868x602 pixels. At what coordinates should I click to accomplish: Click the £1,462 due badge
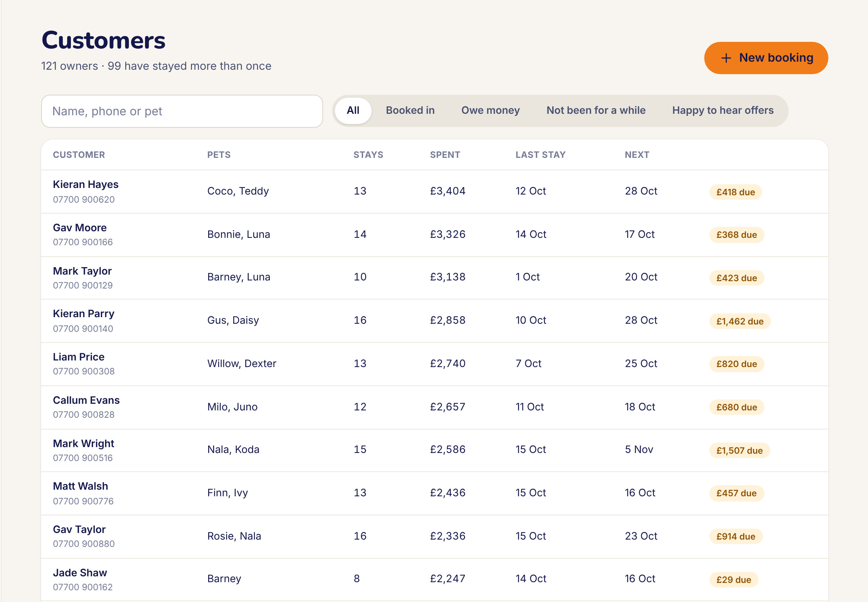coord(740,321)
